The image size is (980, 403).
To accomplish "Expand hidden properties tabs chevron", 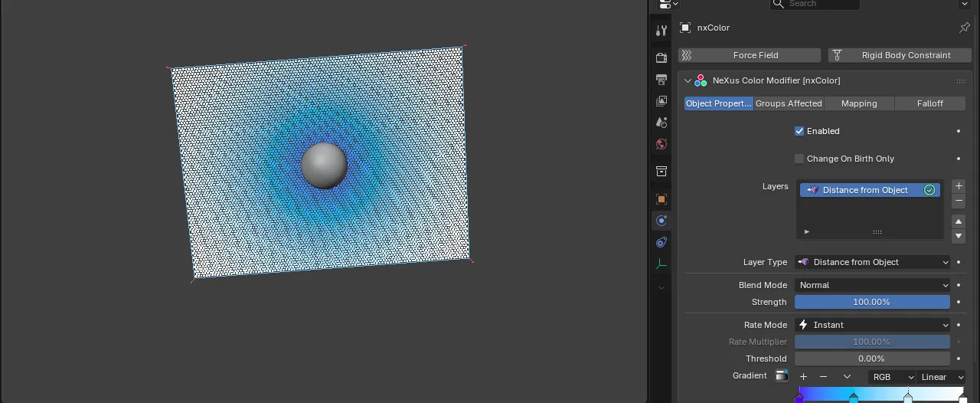I will tap(661, 288).
